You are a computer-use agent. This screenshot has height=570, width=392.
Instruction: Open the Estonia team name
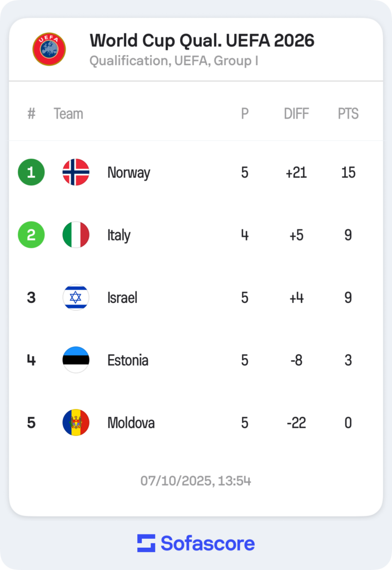[128, 360]
